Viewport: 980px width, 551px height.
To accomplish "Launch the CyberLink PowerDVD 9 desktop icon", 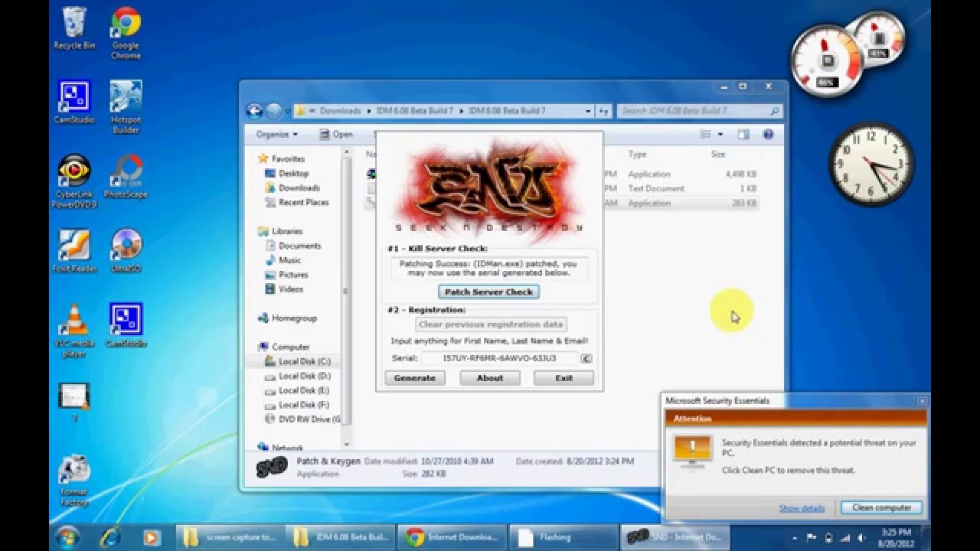I will [74, 182].
